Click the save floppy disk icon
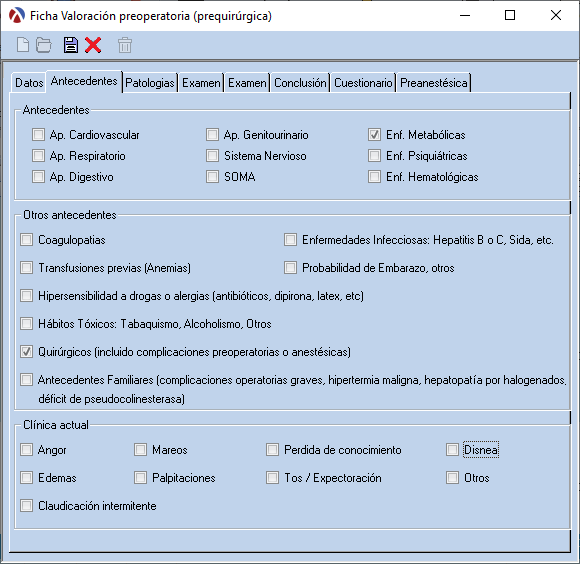Screen dimensions: 580x564 point(71,45)
